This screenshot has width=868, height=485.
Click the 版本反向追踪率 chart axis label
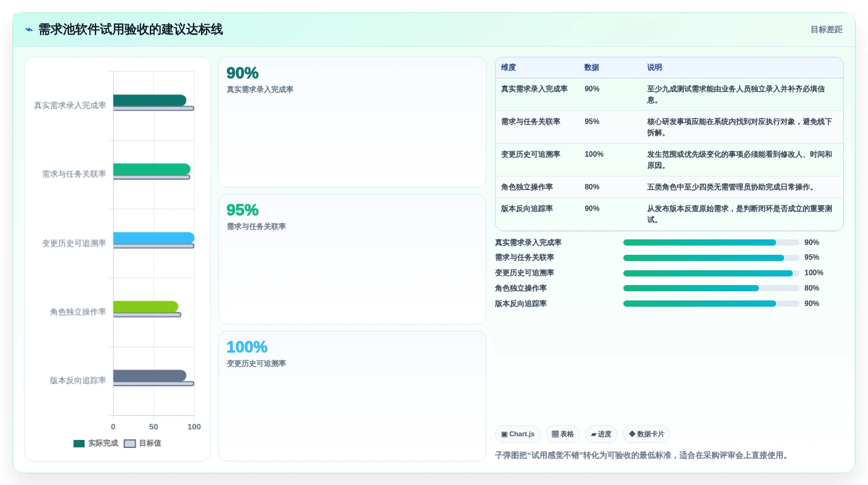(x=78, y=381)
